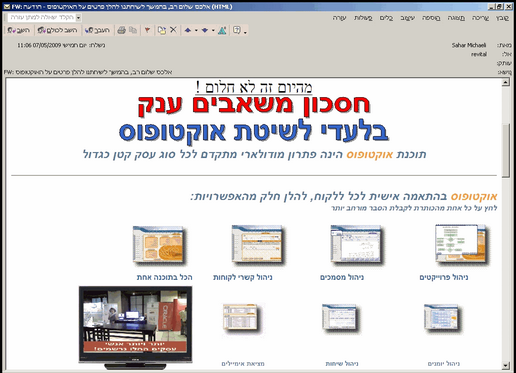Open the עריכה (Edit) menu
Image resolution: width=516 pixels, height=373 pixels.
(x=480, y=18)
